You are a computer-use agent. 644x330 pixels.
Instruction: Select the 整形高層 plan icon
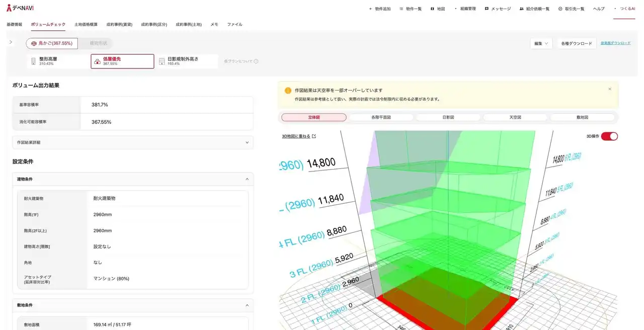(33, 61)
